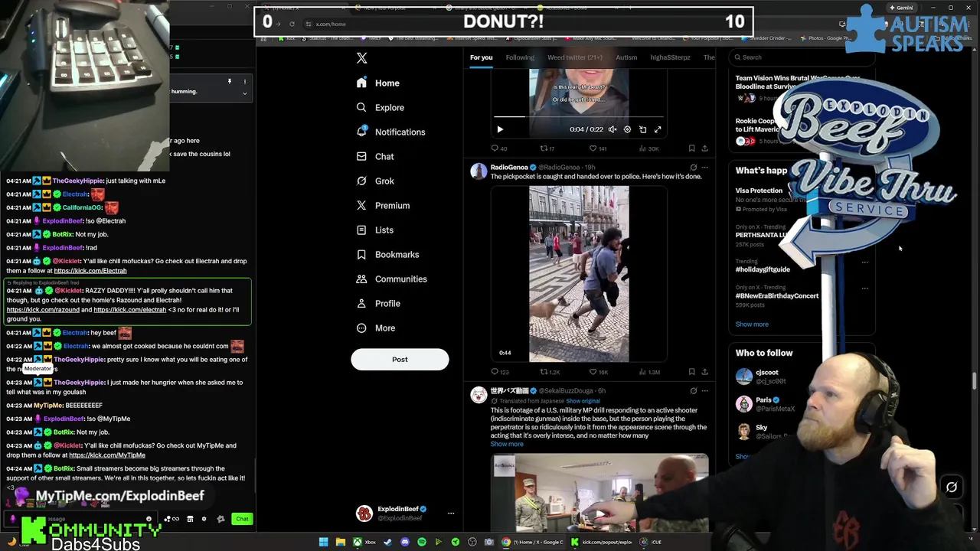Share the top video post
Image resolution: width=980 pixels, height=551 pixels.
click(704, 148)
